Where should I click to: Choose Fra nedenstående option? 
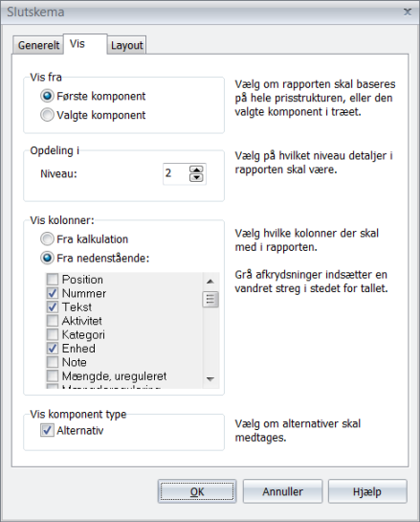tap(47, 258)
